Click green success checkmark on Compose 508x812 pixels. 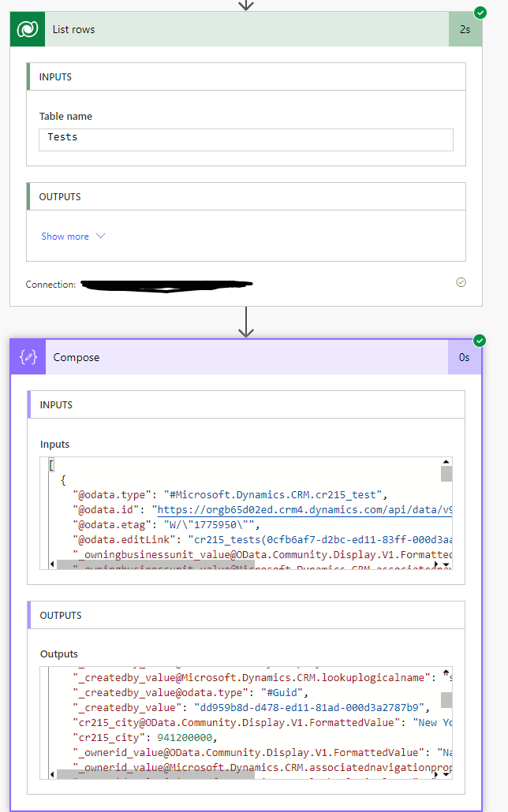tap(480, 341)
